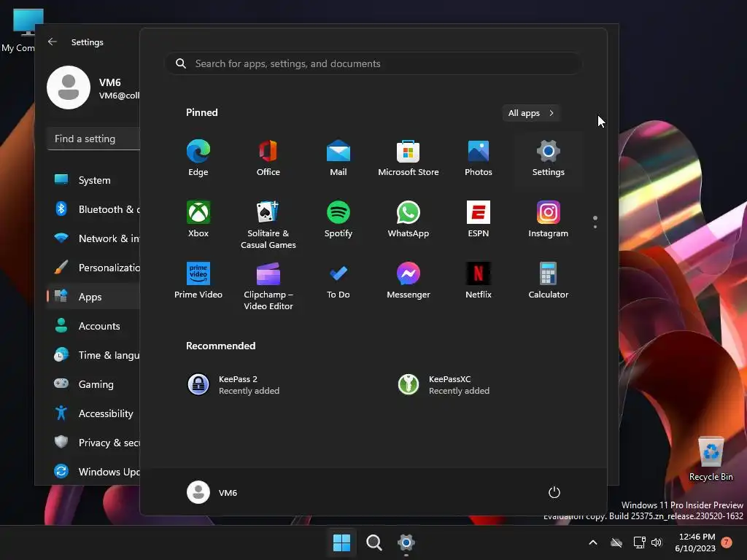Launch Clipchamp Video Editor
The height and width of the screenshot is (560, 747).
[268, 286]
